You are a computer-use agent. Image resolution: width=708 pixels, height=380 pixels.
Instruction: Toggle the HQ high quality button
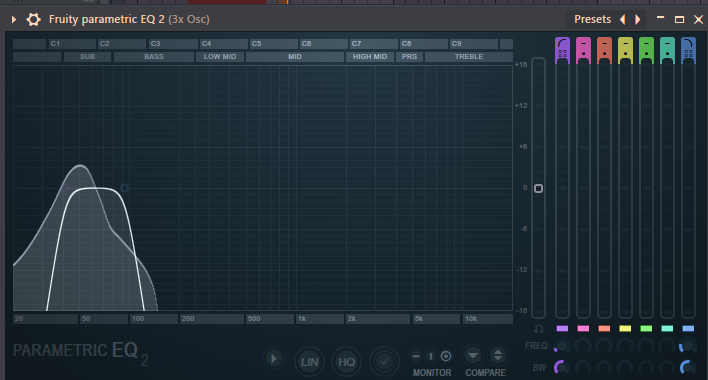click(346, 361)
